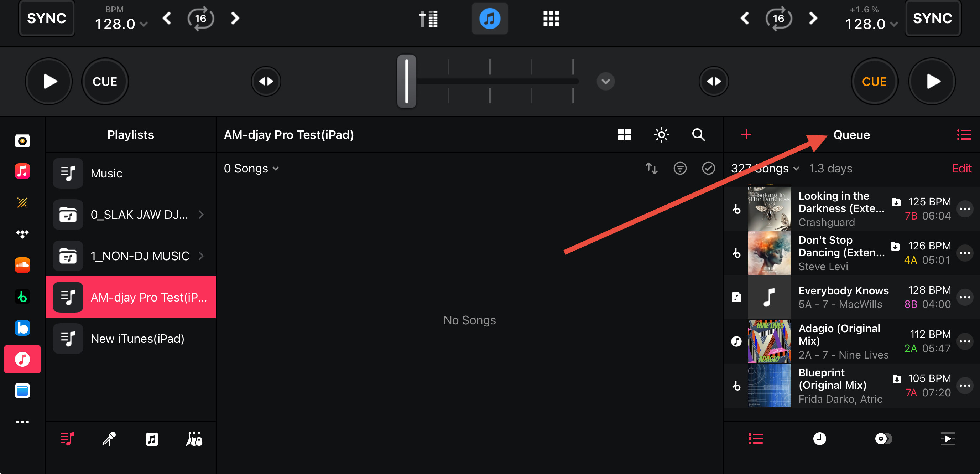Switch to Artists microphone tab
This screenshot has height=474, width=980.
tap(109, 439)
